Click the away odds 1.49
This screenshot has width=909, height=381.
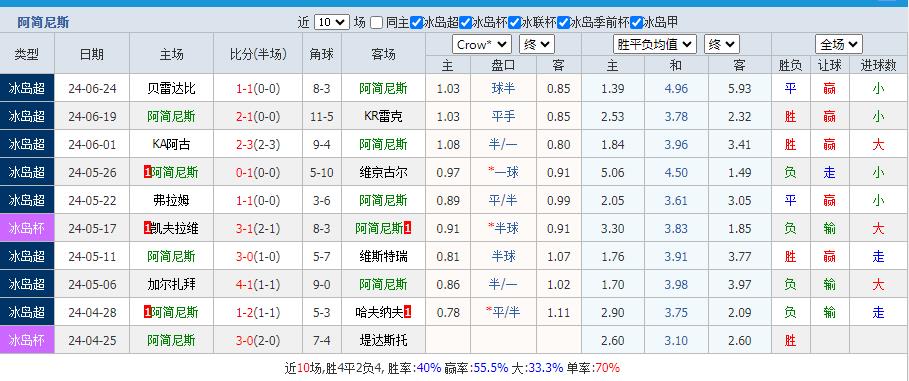coord(739,172)
